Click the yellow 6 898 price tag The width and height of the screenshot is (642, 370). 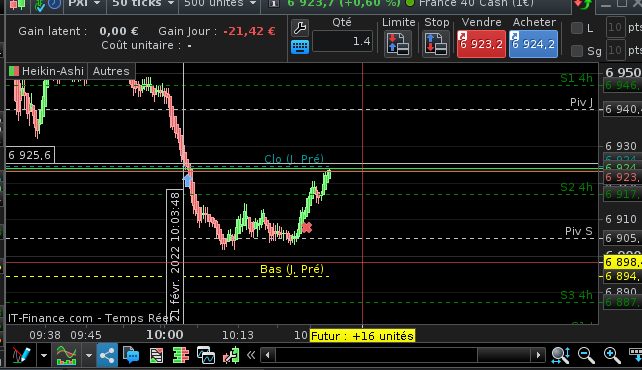point(623,262)
